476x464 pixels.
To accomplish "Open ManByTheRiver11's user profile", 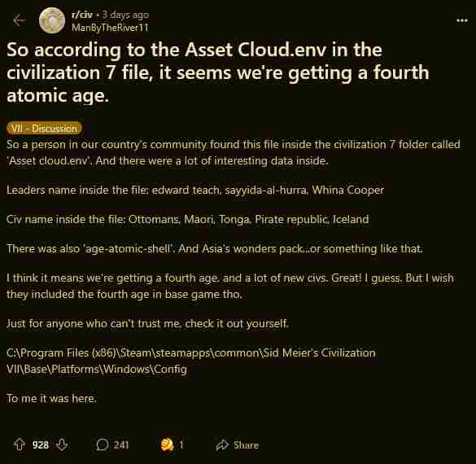I will tap(110, 28).
